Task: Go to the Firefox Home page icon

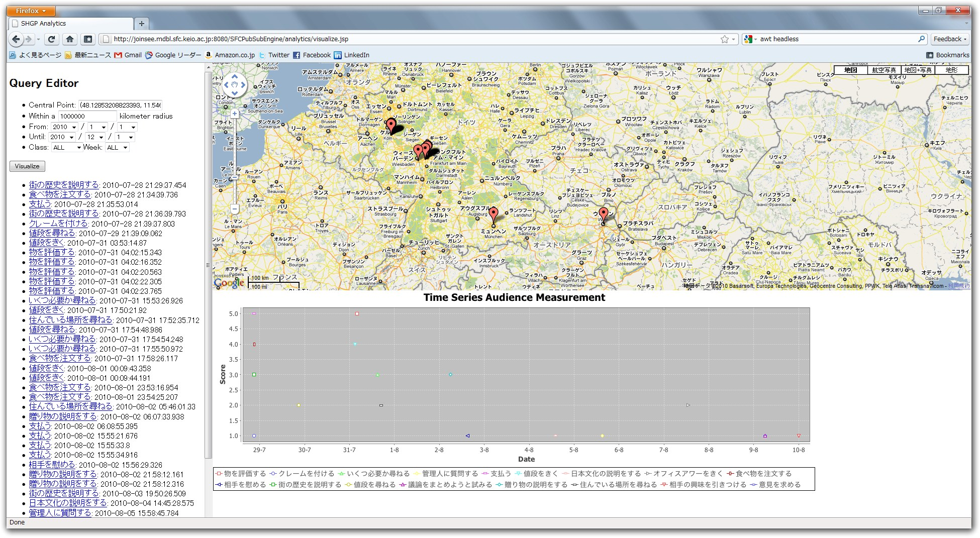Action: (x=70, y=39)
